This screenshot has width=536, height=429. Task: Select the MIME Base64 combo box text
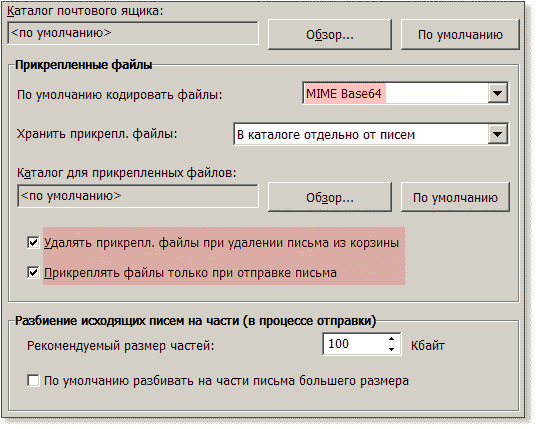pos(344,93)
